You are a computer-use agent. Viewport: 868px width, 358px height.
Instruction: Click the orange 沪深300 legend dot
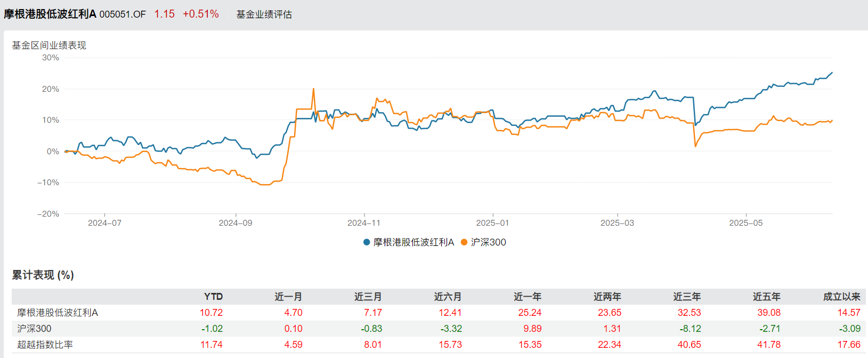(464, 242)
